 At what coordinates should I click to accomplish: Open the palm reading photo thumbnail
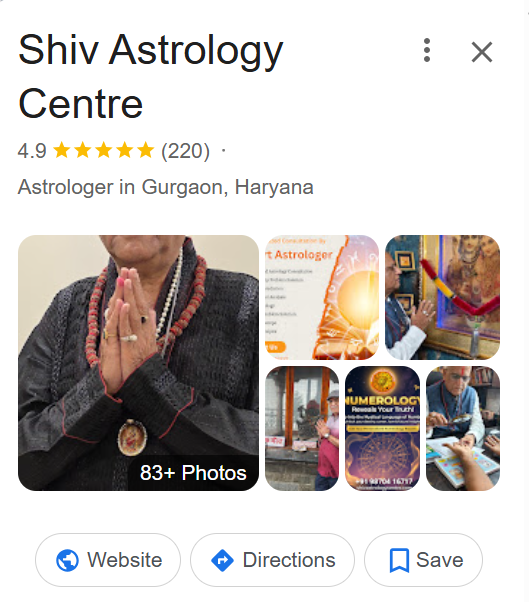coord(463,428)
